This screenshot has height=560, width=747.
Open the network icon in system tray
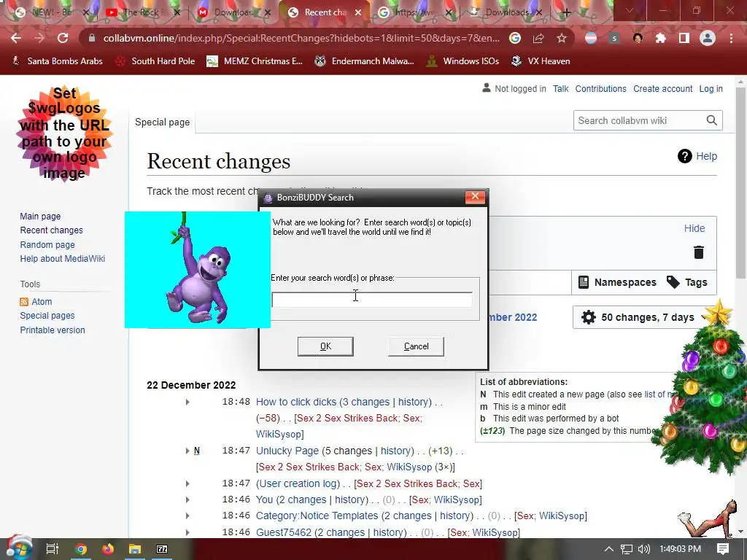pos(627,549)
